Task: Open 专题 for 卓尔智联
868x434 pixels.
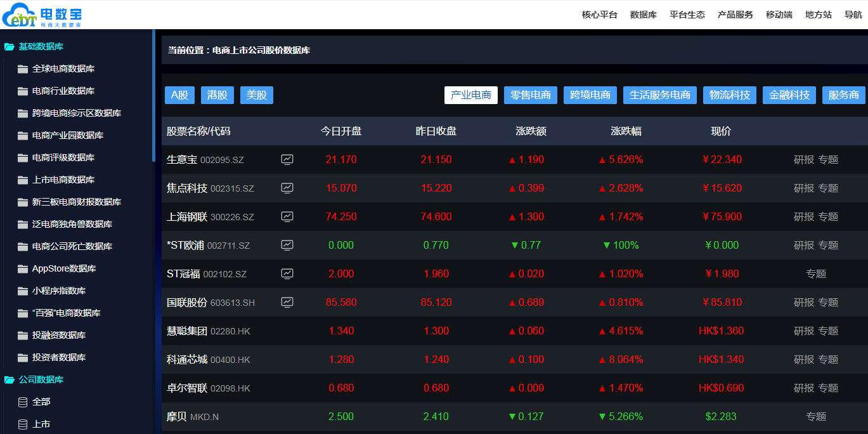Action: pyautogui.click(x=828, y=388)
